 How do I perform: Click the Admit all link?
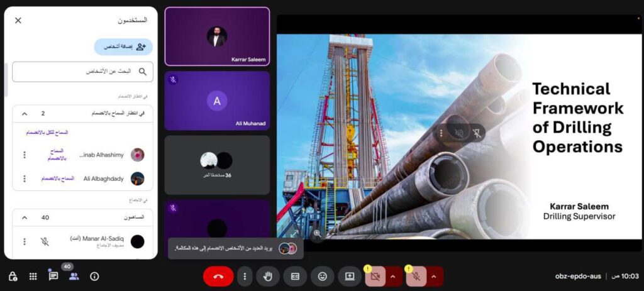(x=47, y=133)
